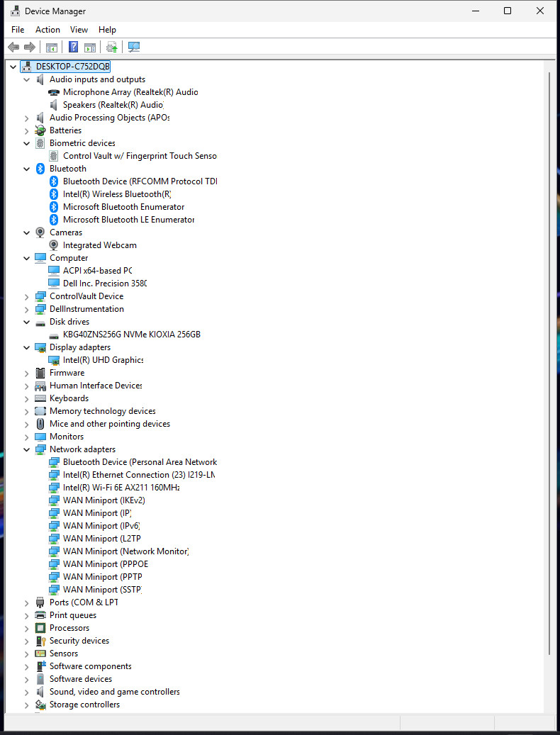
Task: Click the display adapter icon beside Intel UHD Graphics
Action: click(x=54, y=361)
